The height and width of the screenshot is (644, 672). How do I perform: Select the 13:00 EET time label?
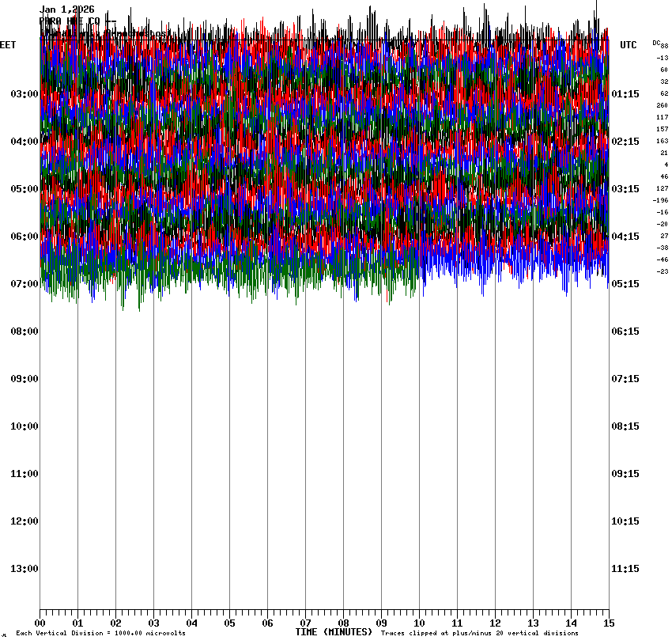[25, 569]
